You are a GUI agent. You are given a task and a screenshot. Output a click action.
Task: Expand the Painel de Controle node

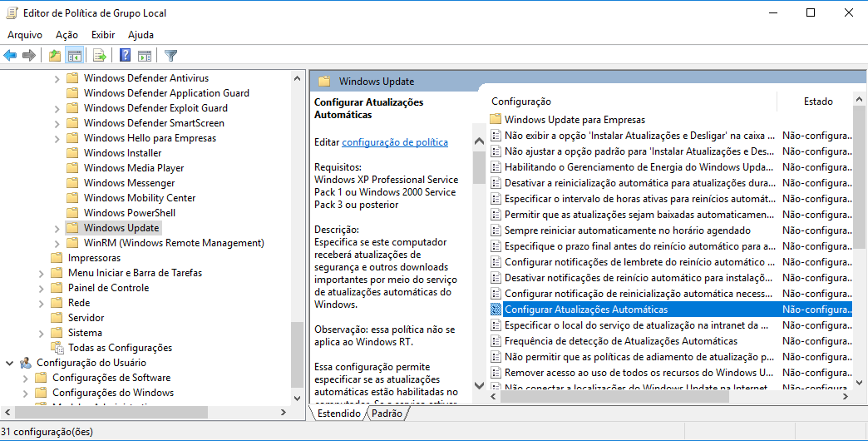41,288
